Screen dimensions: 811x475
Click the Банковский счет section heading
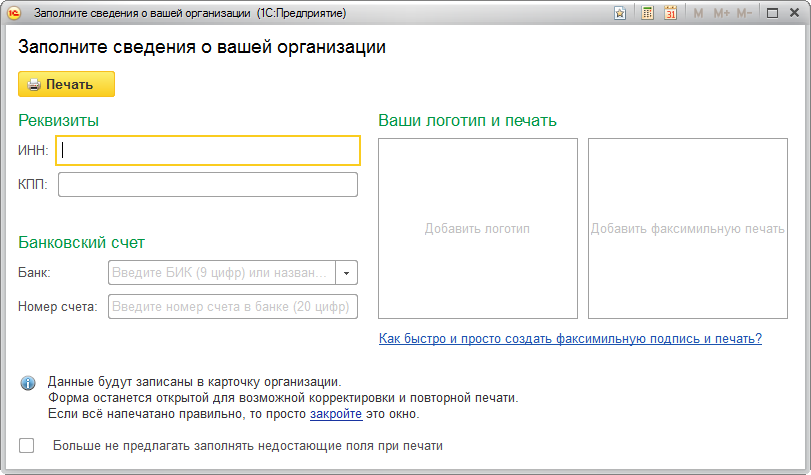click(82, 243)
